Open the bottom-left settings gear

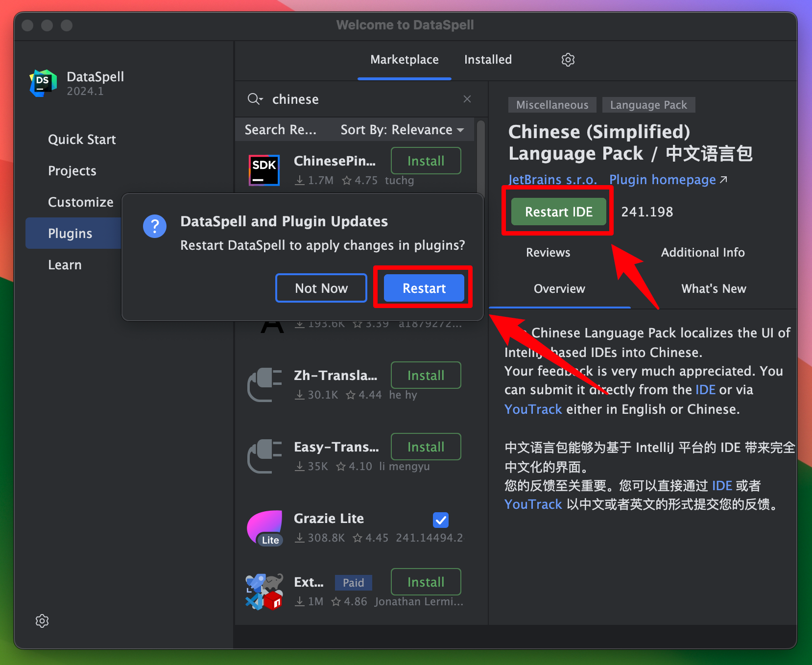42,621
